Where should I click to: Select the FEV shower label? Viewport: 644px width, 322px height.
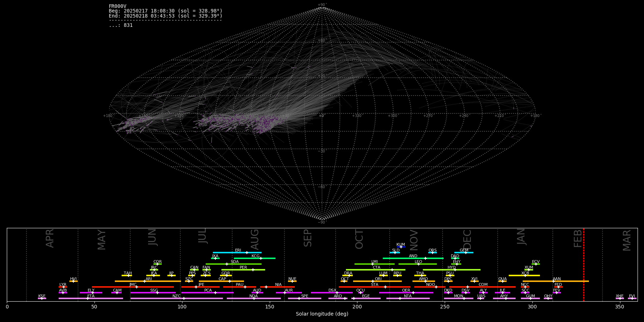tap(557, 290)
